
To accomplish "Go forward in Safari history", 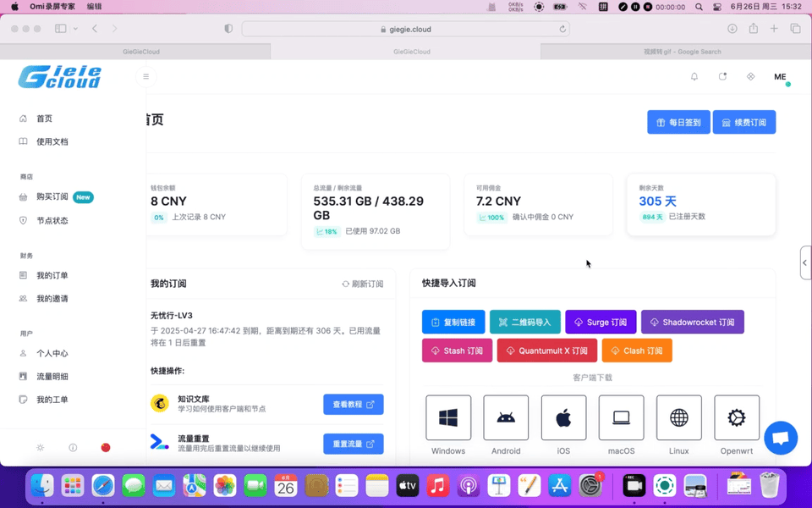I will (x=114, y=29).
